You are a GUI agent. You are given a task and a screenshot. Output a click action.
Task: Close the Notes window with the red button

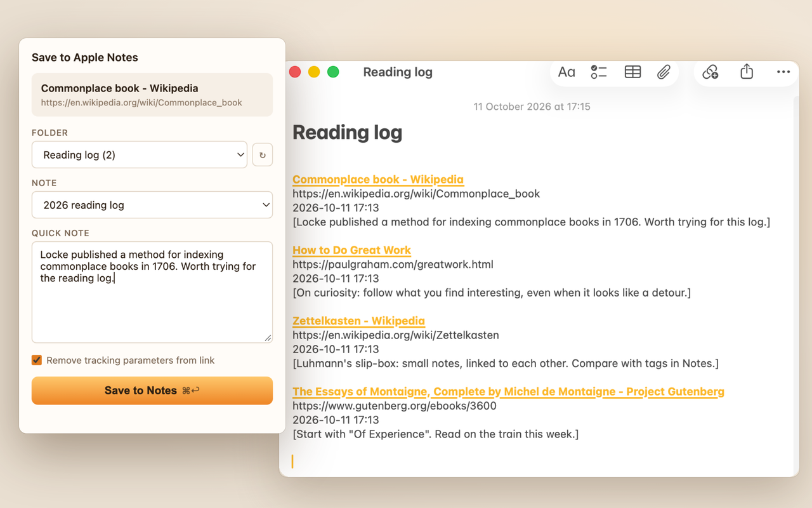(295, 72)
